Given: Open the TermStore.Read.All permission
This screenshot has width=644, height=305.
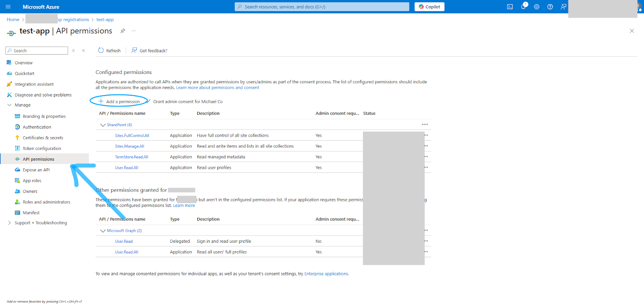Looking at the screenshot, I should point(132,157).
